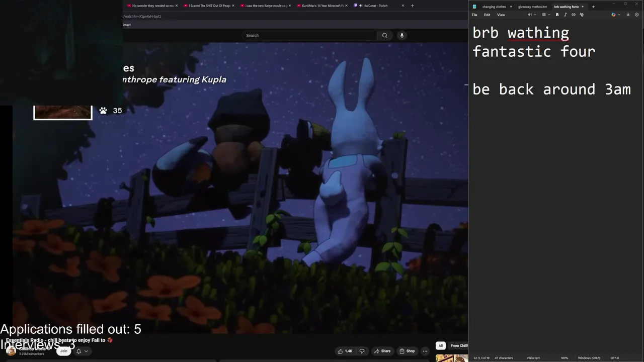Click the Shop button under the video
The image size is (644, 362).
coord(407,351)
